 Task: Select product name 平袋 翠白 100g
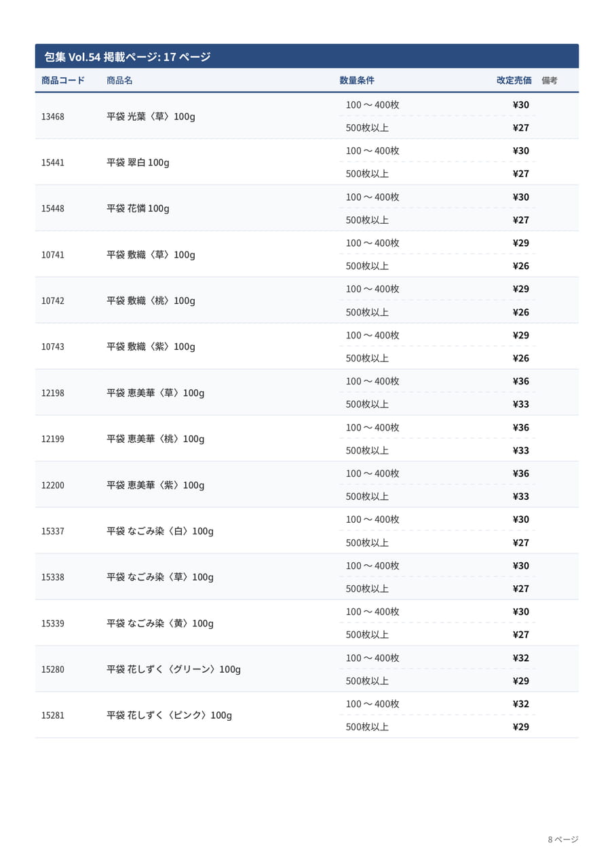point(138,163)
